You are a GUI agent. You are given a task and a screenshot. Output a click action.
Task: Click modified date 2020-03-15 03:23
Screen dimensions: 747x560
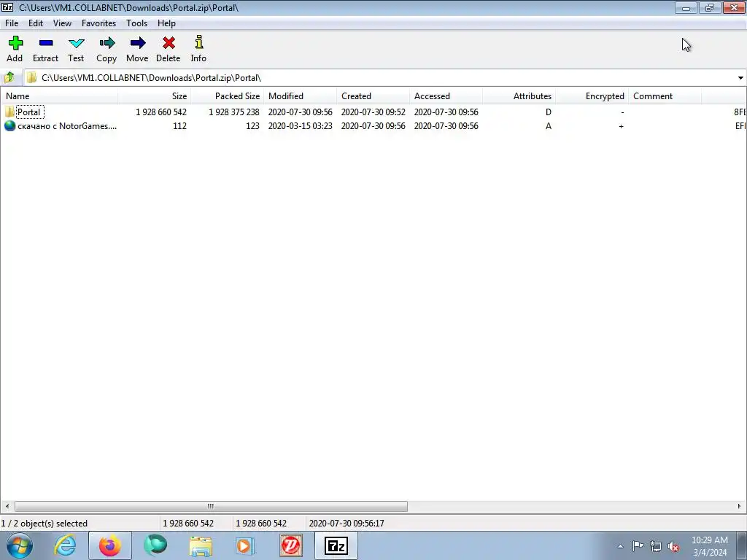click(x=300, y=126)
